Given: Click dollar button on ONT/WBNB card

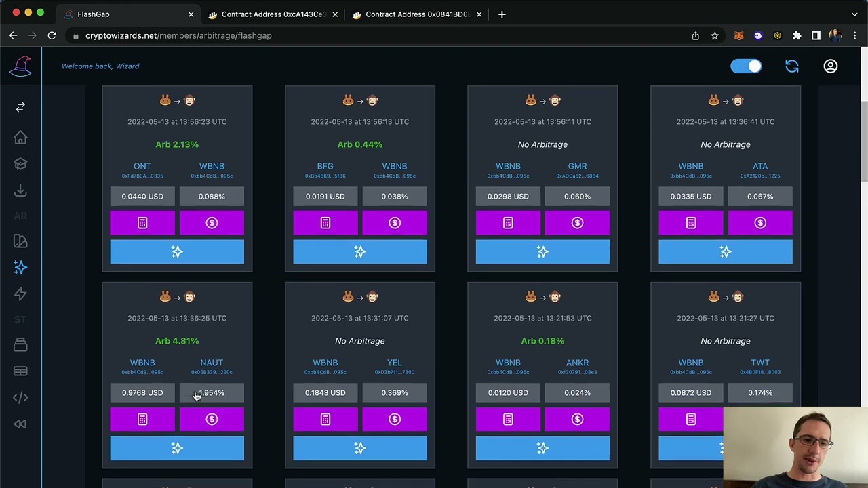Looking at the screenshot, I should pyautogui.click(x=212, y=223).
